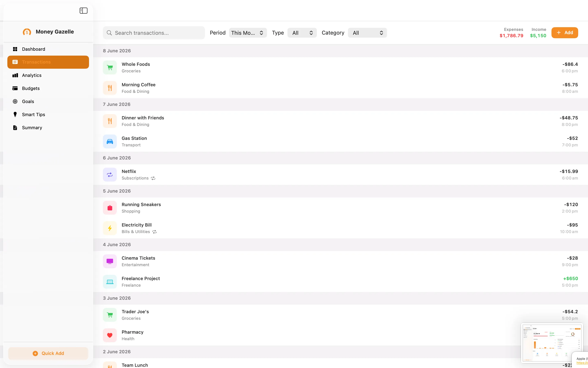Click the Gas Station car icon
Screen dimensions: 588x368
point(110,141)
